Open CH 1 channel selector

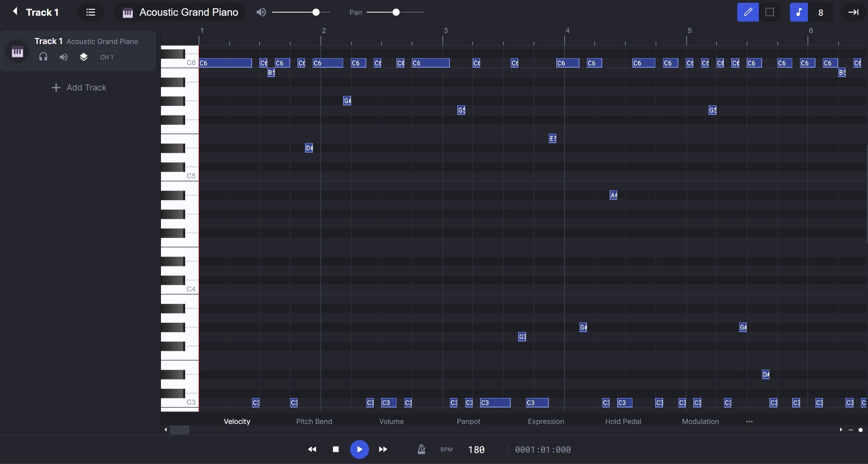pos(106,57)
